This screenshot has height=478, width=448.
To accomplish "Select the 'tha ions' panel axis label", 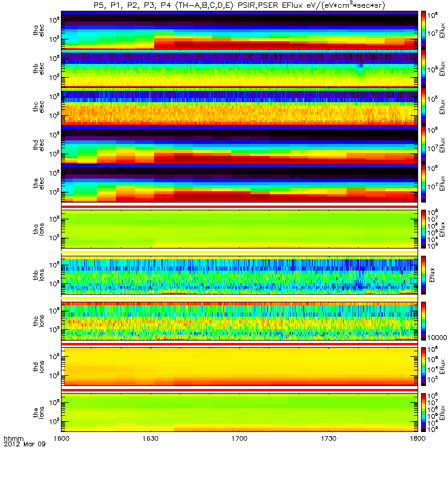I will 39,229.
